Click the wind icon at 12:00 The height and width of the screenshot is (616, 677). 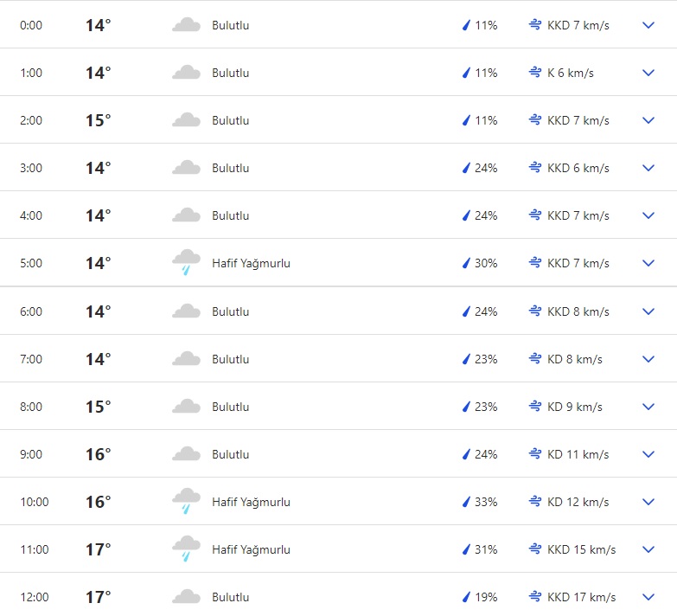pyautogui.click(x=535, y=597)
